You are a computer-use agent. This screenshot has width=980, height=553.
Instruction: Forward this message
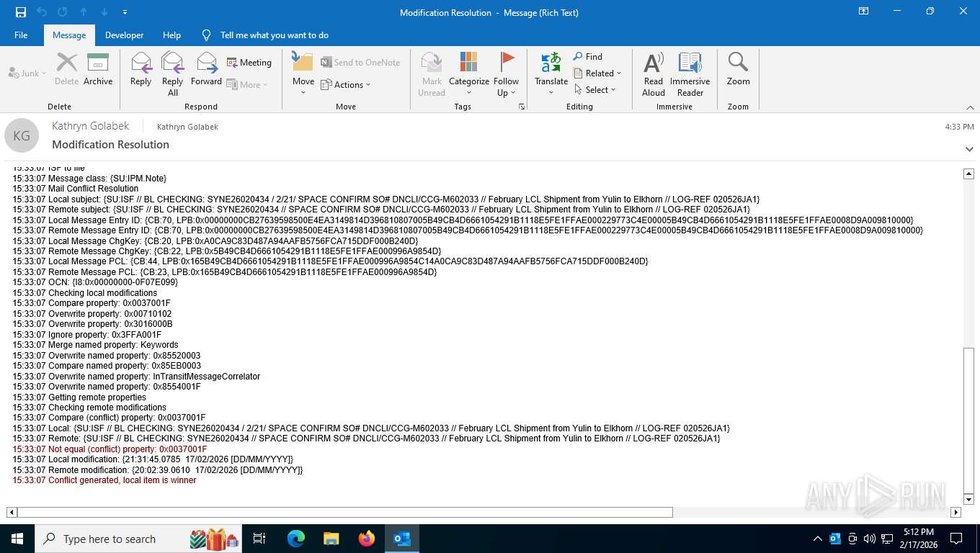207,70
